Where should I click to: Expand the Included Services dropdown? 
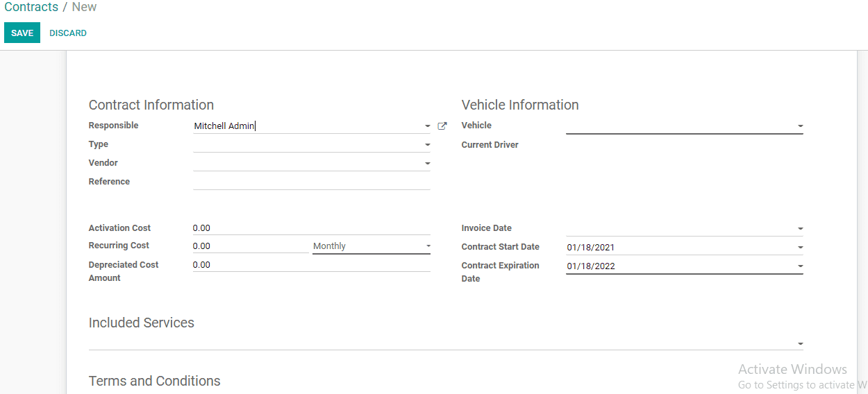[x=801, y=343]
